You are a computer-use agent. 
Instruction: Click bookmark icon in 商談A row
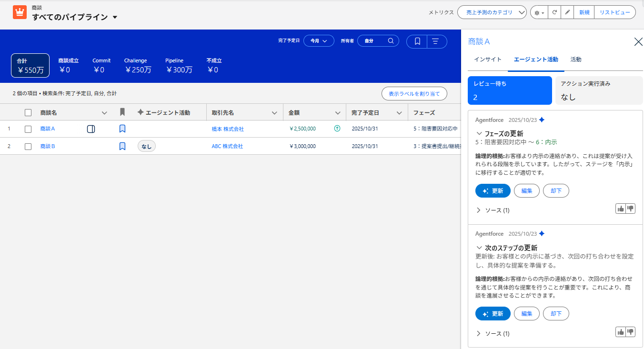[122, 129]
